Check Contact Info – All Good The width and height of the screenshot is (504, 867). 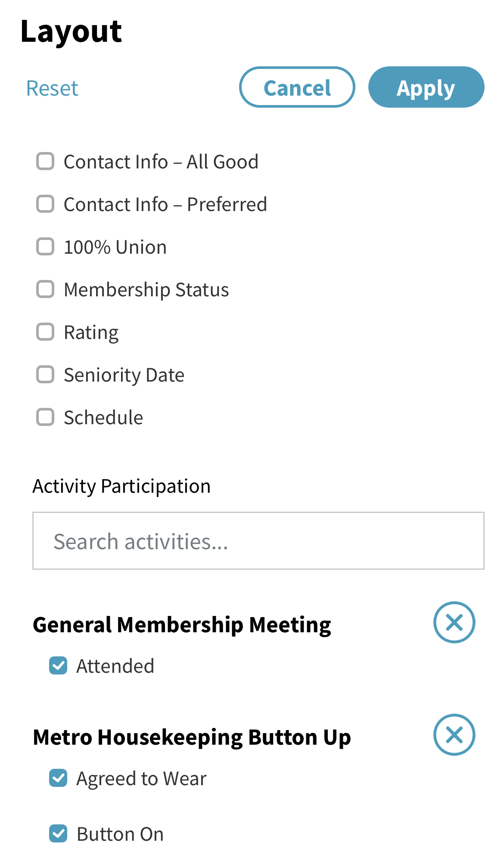tap(45, 162)
